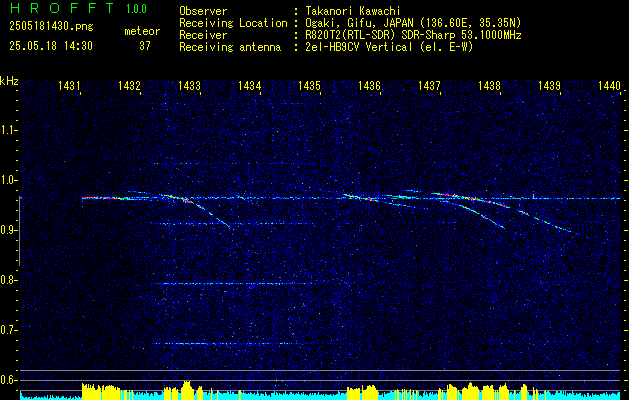Click time marker 1440

point(609,85)
